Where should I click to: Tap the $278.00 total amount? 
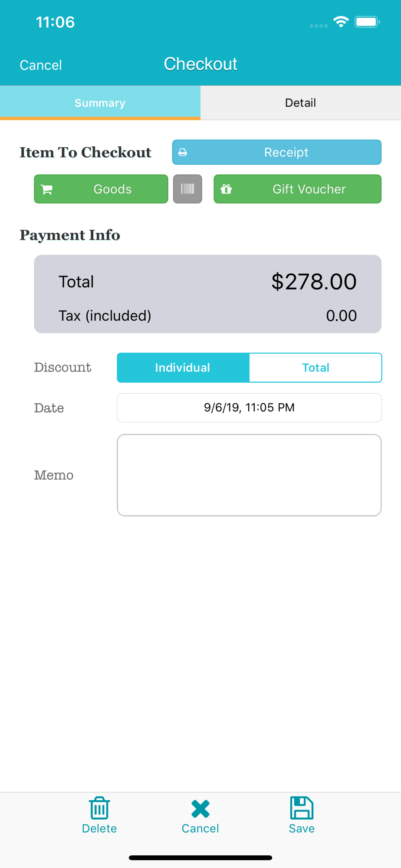[x=314, y=282]
